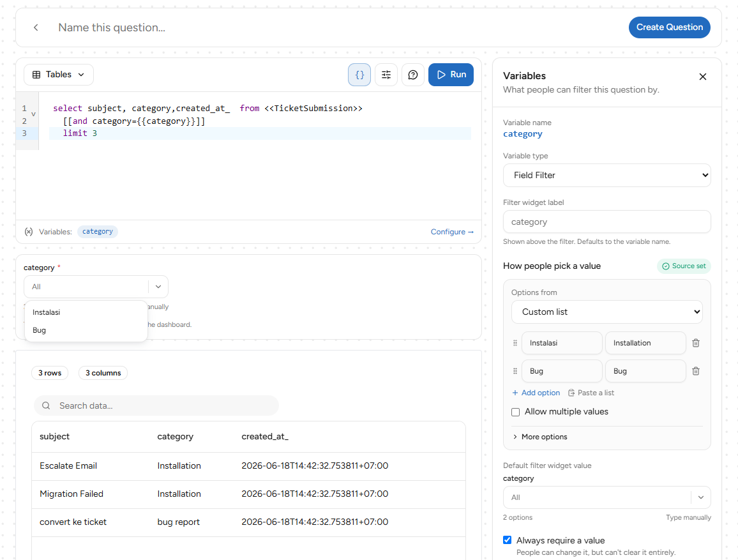Run the query
The width and height of the screenshot is (738, 560).
click(x=451, y=75)
